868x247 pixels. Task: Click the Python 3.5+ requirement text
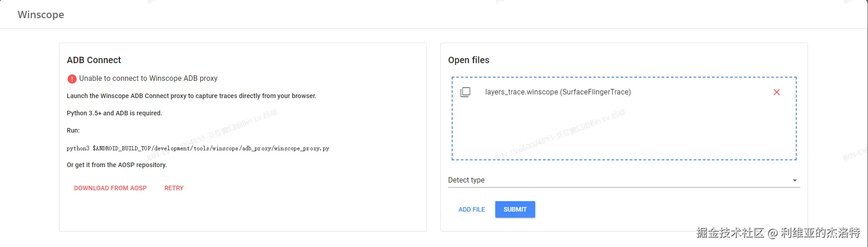114,113
